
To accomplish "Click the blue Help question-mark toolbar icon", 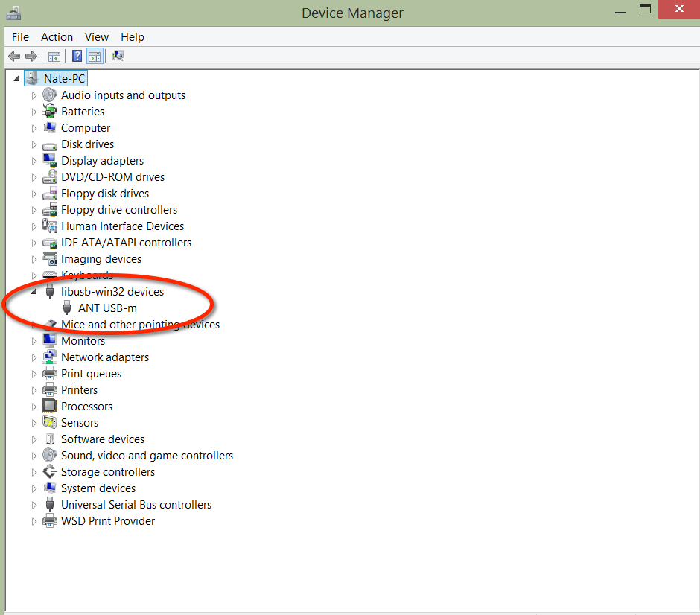I will 77,56.
